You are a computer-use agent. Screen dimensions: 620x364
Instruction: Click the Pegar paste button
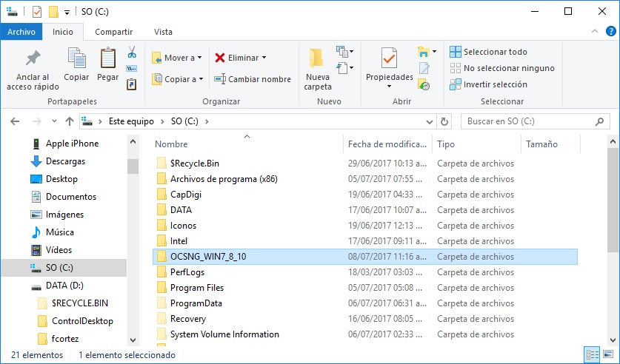click(x=107, y=65)
